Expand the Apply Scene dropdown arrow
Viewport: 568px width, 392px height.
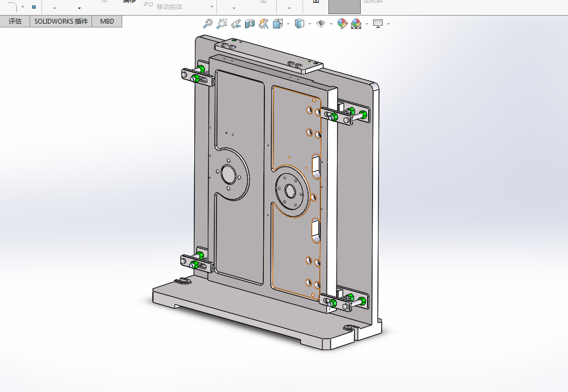point(367,24)
